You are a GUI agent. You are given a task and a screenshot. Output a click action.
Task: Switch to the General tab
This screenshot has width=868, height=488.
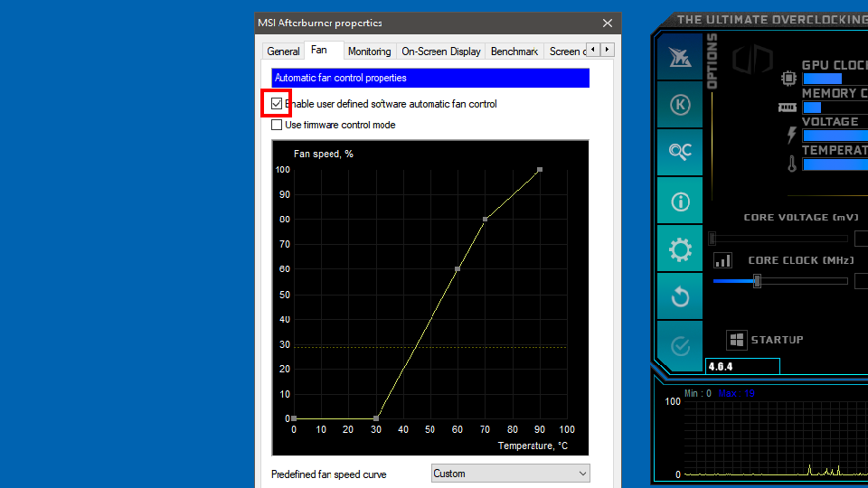click(x=283, y=51)
